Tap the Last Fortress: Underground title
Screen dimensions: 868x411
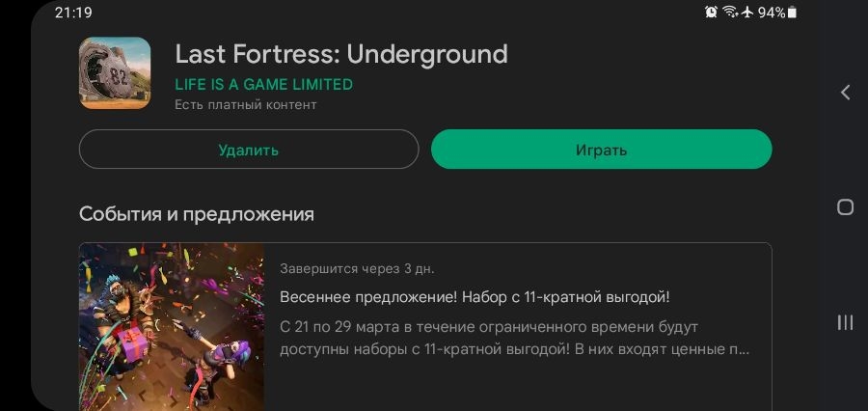click(x=341, y=54)
